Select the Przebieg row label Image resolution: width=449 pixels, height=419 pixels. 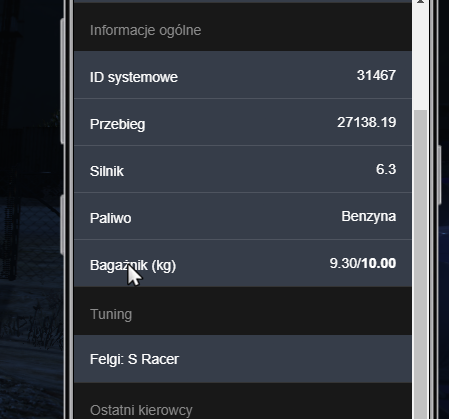click(117, 125)
